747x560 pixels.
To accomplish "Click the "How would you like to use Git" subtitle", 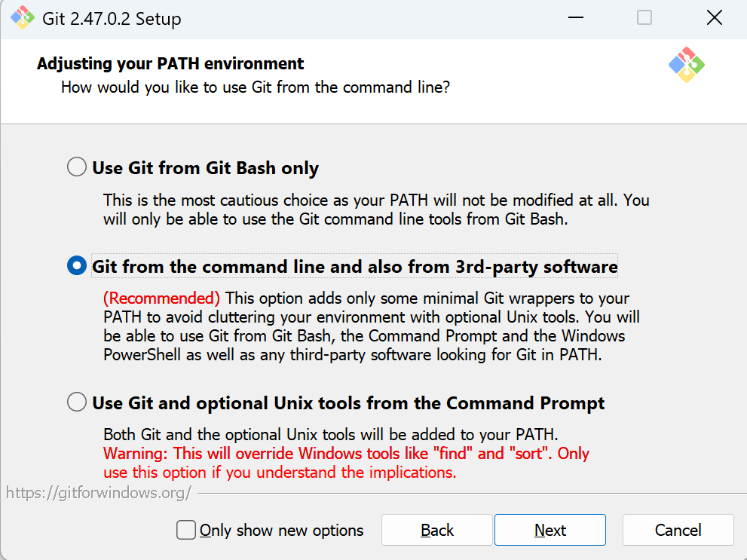I will (256, 87).
